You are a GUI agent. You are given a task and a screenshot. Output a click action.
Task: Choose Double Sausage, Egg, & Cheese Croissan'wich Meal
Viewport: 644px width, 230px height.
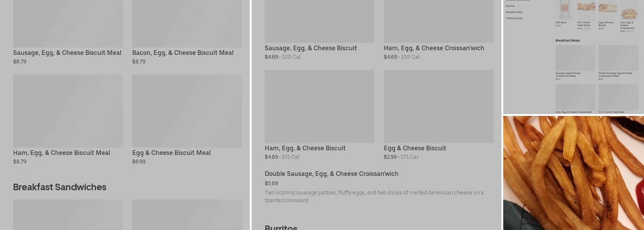(x=618, y=58)
